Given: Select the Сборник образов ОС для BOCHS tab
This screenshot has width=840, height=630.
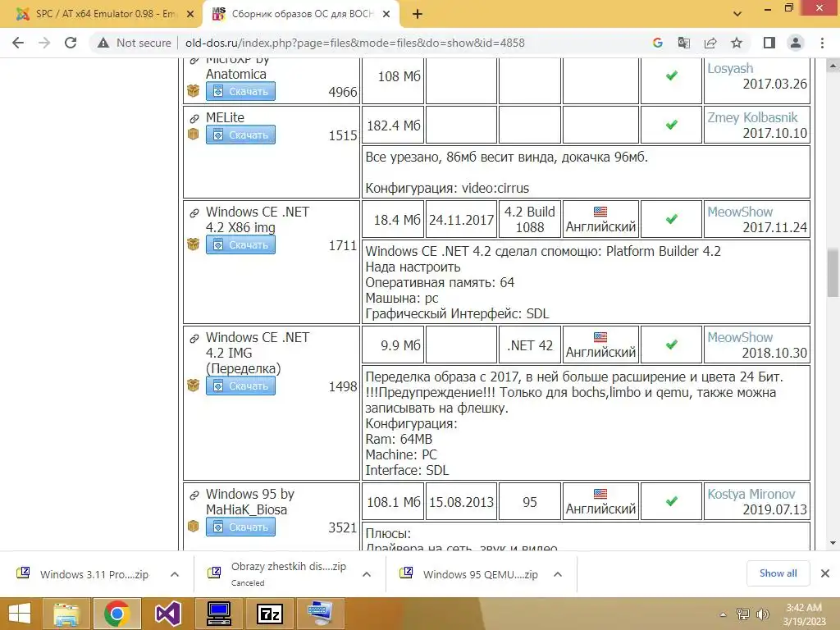Looking at the screenshot, I should pyautogui.click(x=302, y=15).
